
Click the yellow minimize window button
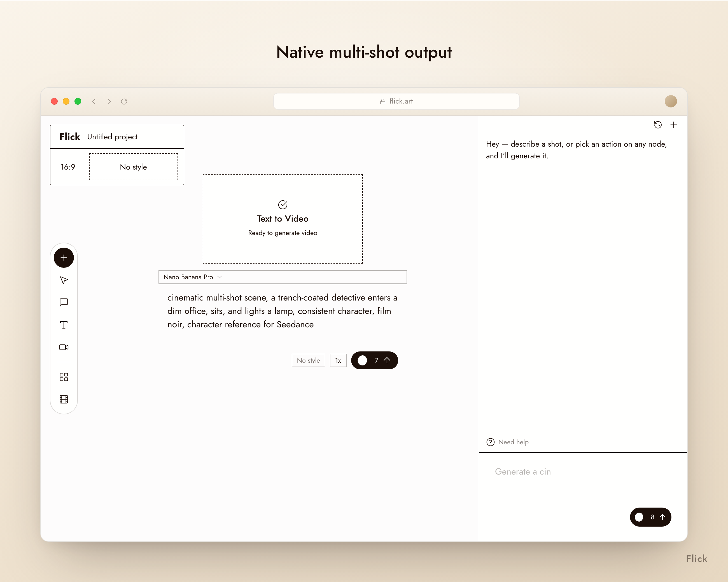pyautogui.click(x=66, y=101)
